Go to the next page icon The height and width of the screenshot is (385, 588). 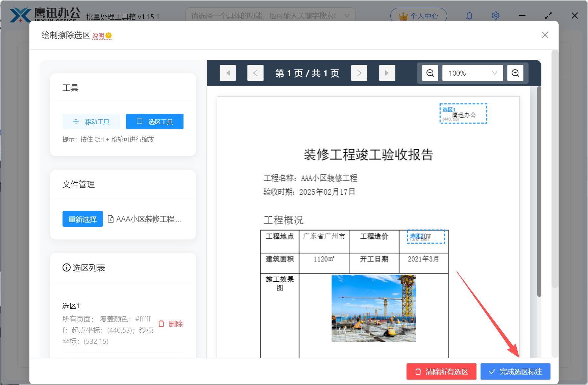[359, 73]
